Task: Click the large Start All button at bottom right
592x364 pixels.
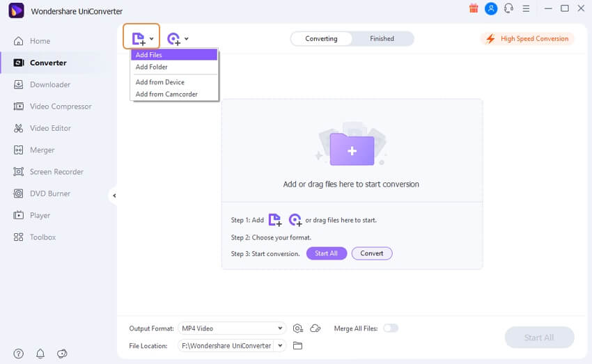Action: click(539, 338)
